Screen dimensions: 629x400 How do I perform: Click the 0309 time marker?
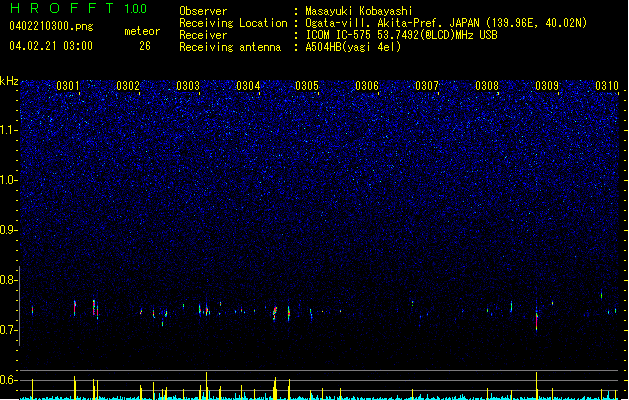(547, 86)
